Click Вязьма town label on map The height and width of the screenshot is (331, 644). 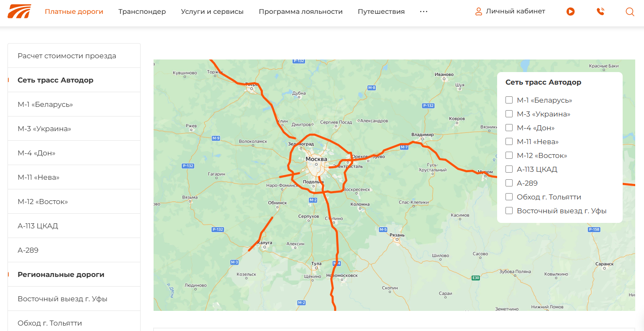tap(190, 197)
